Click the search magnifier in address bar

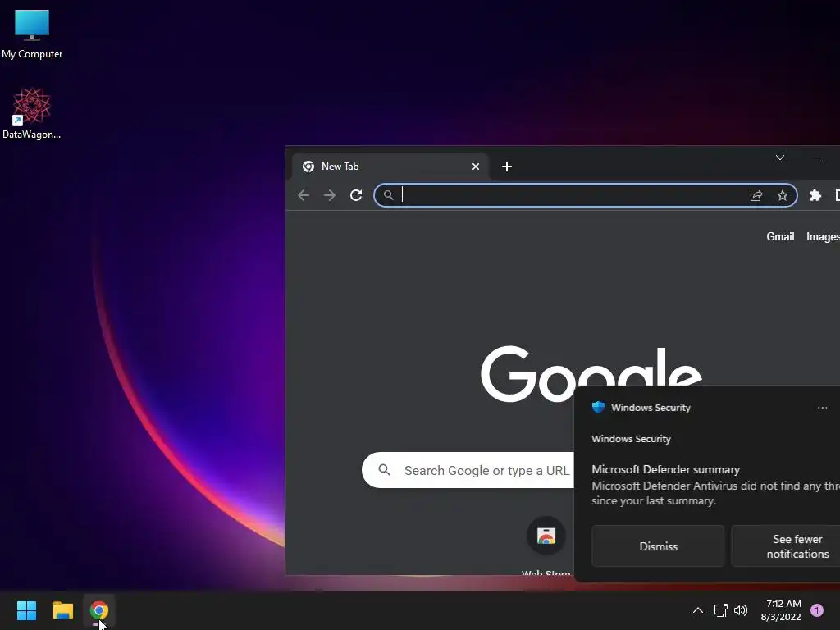point(388,195)
